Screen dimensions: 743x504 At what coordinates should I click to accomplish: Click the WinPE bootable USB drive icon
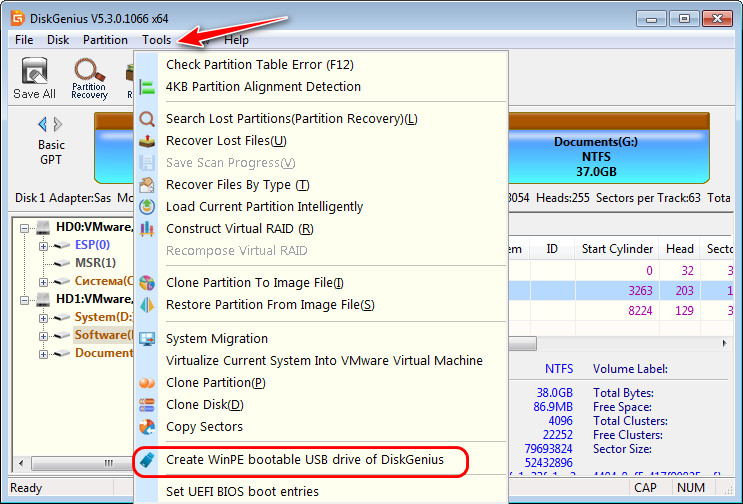[x=147, y=459]
